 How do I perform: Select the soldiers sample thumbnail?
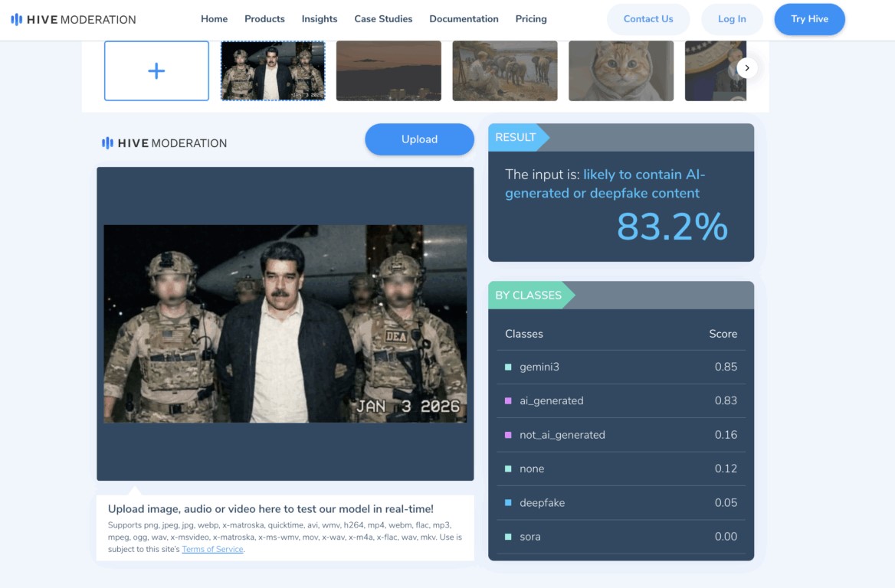click(273, 71)
